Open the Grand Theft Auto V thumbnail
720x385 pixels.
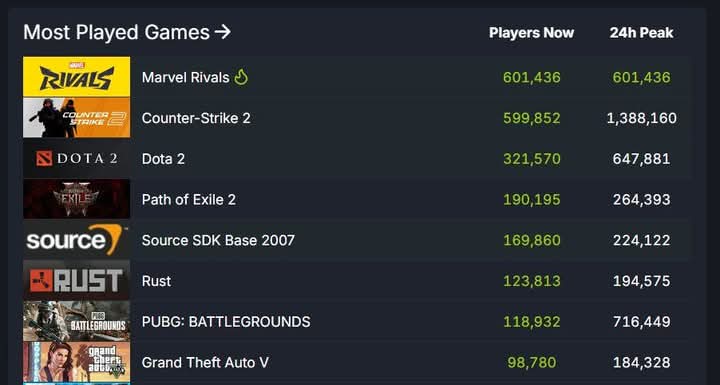77,362
